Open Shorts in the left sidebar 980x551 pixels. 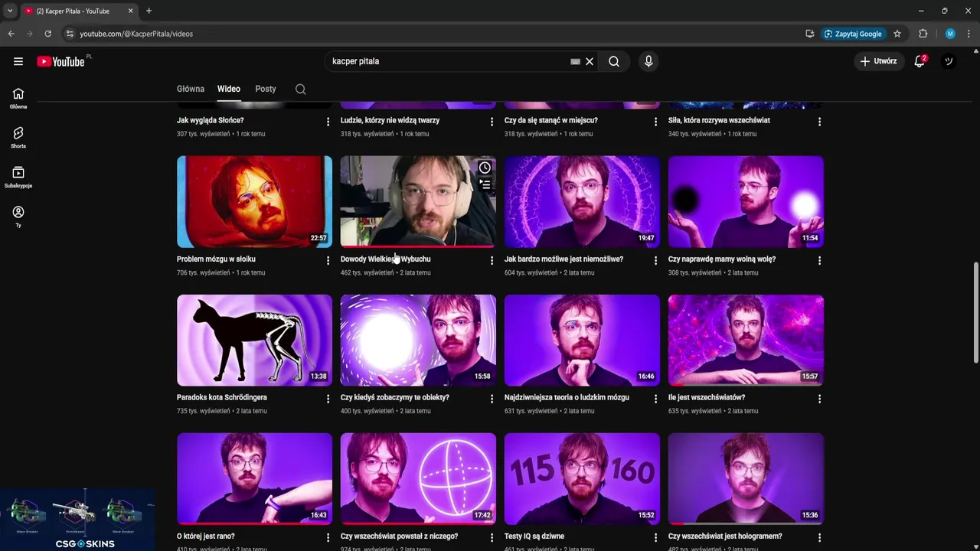point(18,138)
